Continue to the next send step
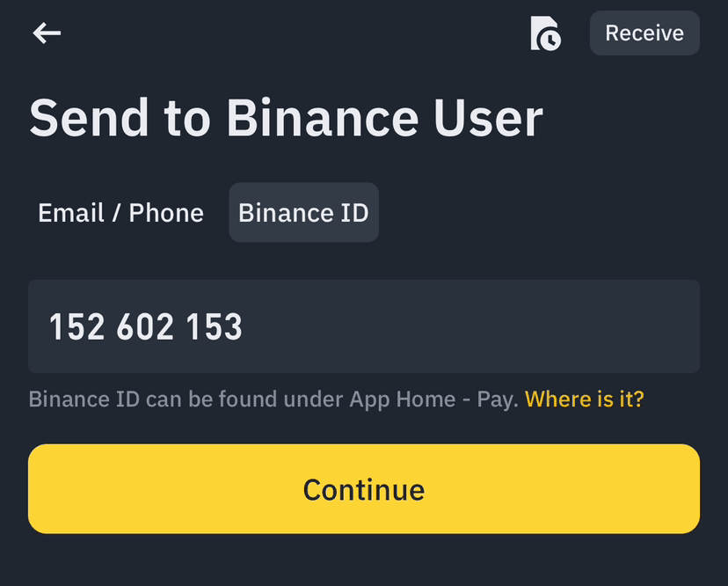The height and width of the screenshot is (586, 728). (364, 489)
